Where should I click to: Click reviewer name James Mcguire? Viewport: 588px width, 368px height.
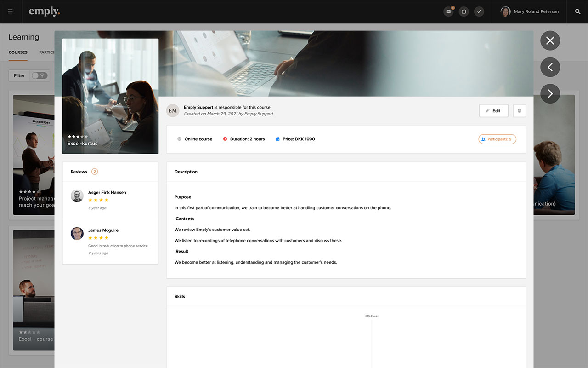tap(103, 230)
